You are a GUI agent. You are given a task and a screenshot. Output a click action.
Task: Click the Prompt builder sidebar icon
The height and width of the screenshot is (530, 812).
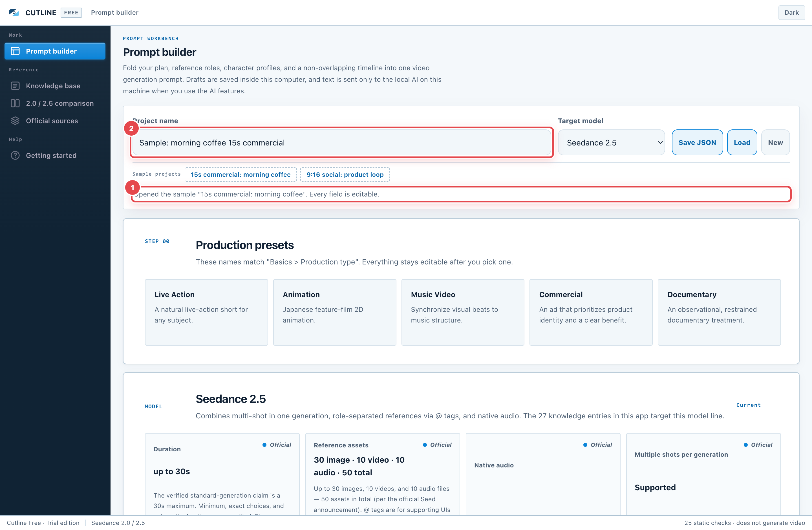pos(15,51)
